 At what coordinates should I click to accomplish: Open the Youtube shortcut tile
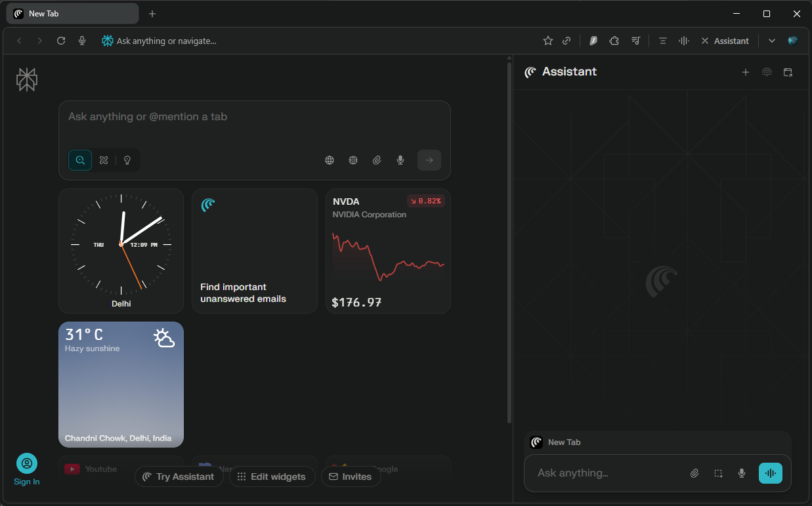click(x=121, y=469)
